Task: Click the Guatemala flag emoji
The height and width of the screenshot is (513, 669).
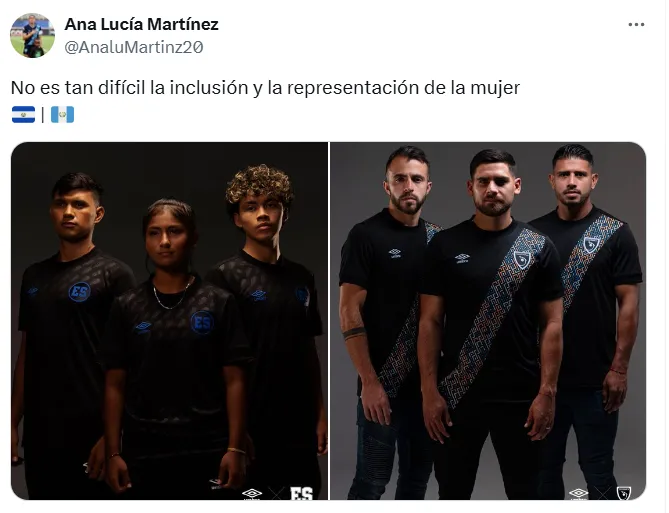Action: tap(62, 115)
